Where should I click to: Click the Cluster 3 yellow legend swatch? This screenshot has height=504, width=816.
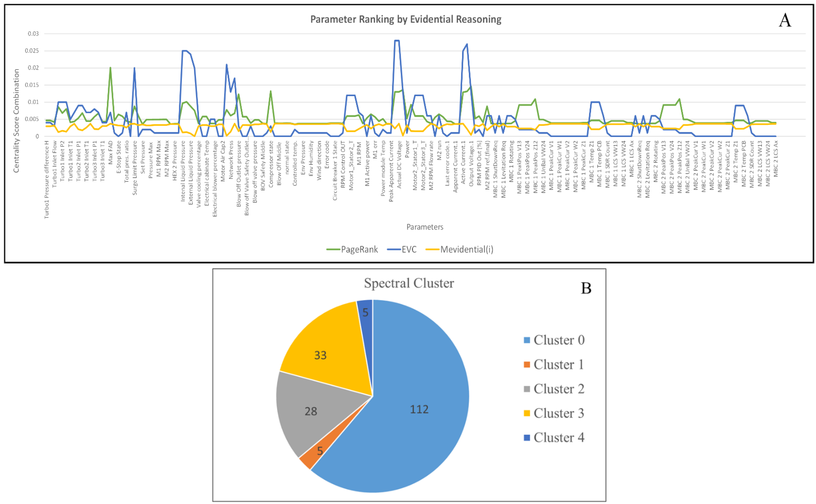pyautogui.click(x=527, y=413)
